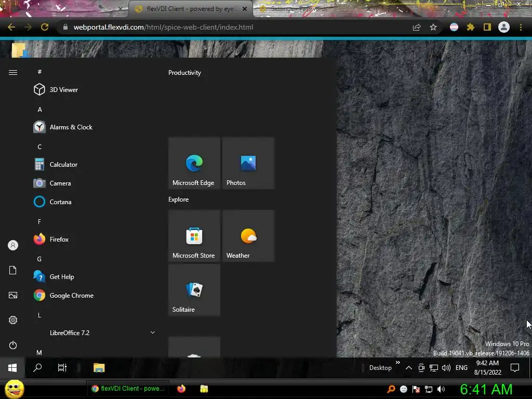Expand the LibreOffice 7.2 folder
This screenshot has width=532, height=399.
94,333
